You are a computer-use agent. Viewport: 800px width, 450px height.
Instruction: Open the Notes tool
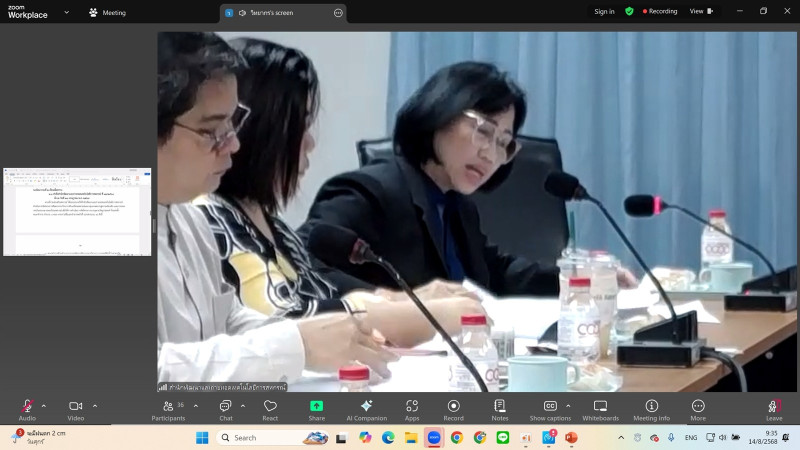click(500, 408)
